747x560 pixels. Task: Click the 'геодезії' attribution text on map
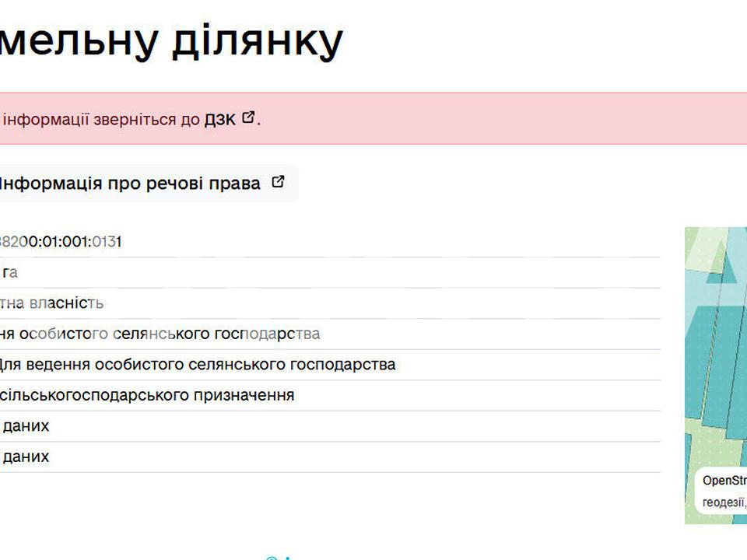(x=724, y=502)
